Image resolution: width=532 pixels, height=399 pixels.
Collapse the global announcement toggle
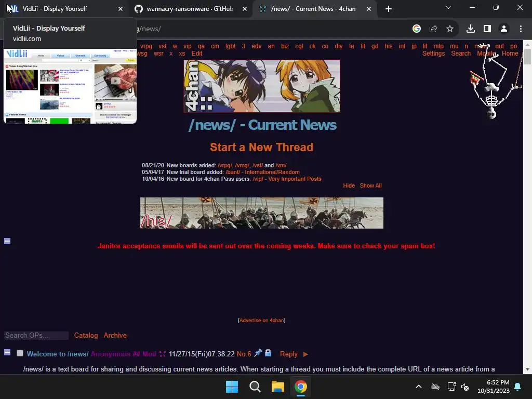(x=7, y=241)
